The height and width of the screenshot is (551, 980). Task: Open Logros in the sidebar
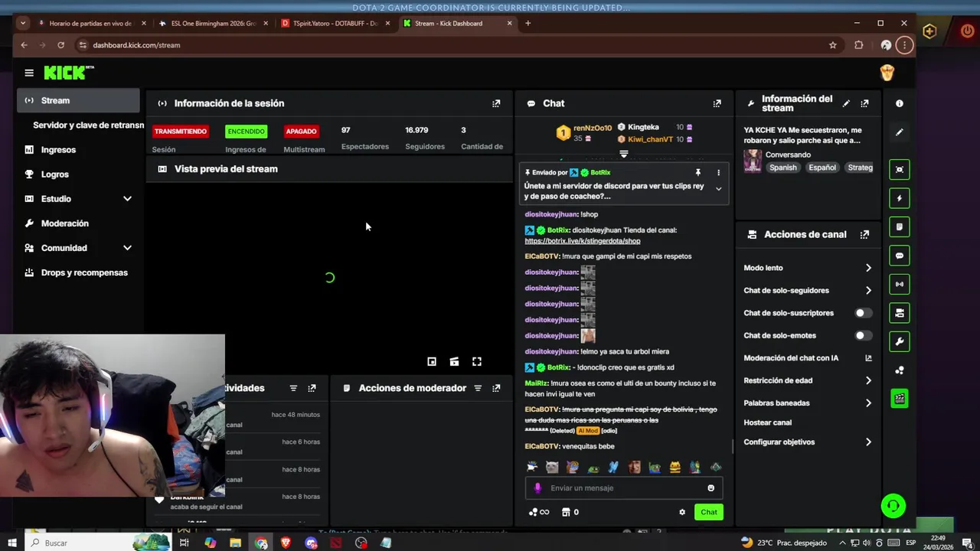pos(54,174)
